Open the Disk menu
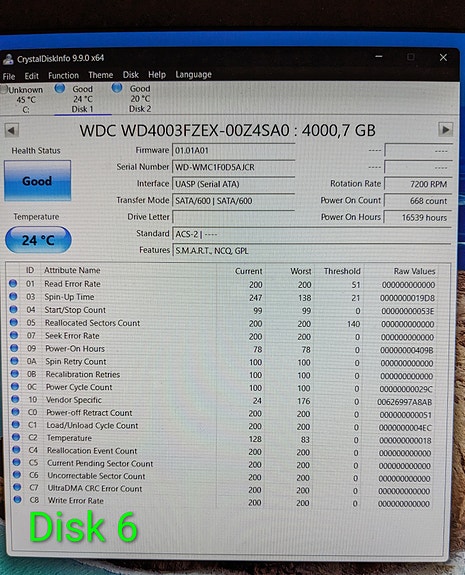The height and width of the screenshot is (575, 465). pyautogui.click(x=131, y=75)
